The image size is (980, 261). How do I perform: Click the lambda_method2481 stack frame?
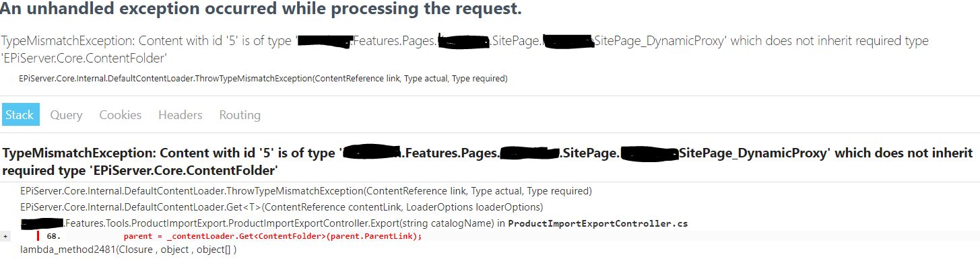coord(128,250)
